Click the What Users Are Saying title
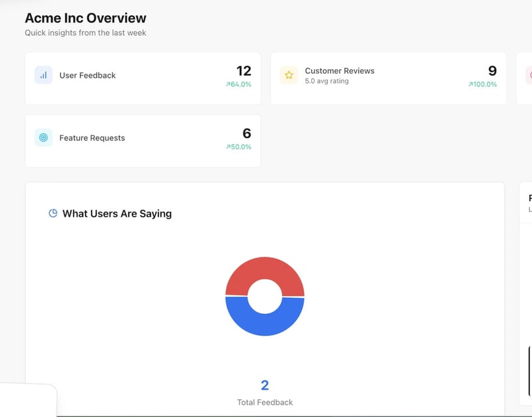 tap(117, 213)
